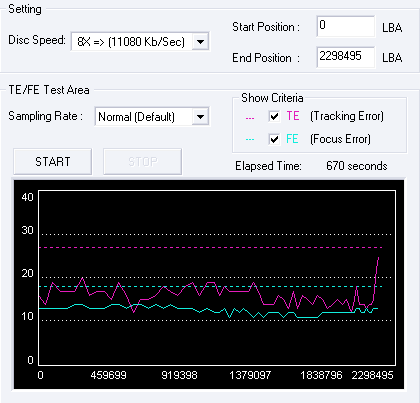Click the cyan FE threshold line in graph
This screenshot has height=403, width=420.
tap(211, 286)
